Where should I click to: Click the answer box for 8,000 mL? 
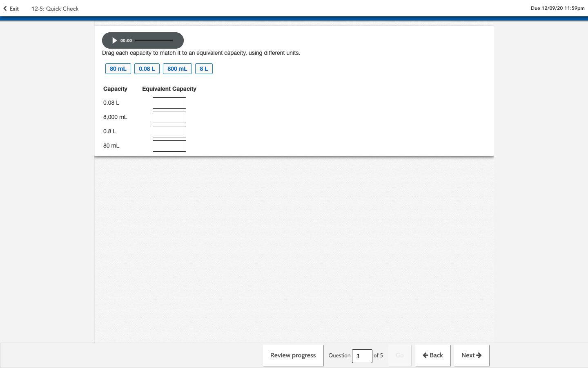point(169,117)
